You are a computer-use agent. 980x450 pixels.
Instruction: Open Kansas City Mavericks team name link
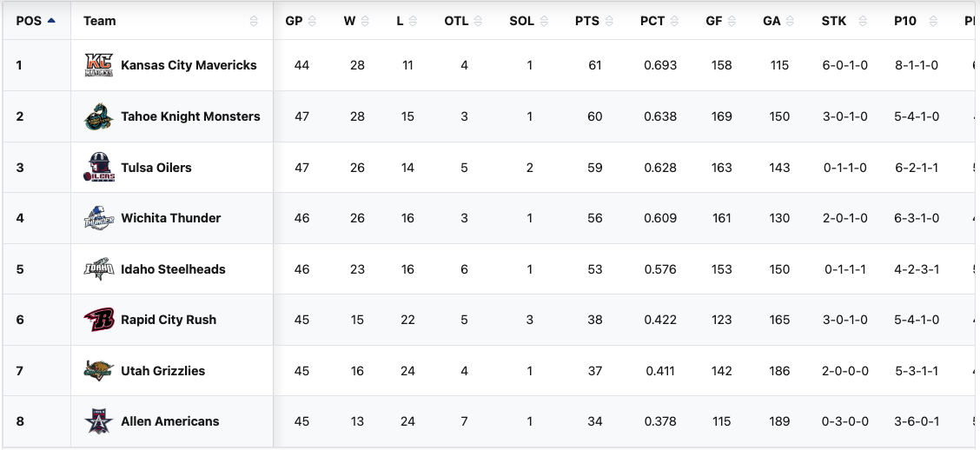(189, 65)
